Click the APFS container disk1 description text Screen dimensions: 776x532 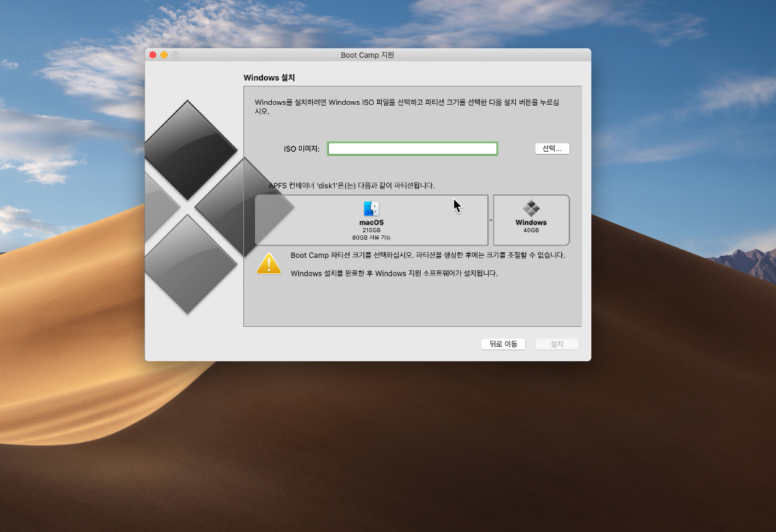click(x=352, y=185)
